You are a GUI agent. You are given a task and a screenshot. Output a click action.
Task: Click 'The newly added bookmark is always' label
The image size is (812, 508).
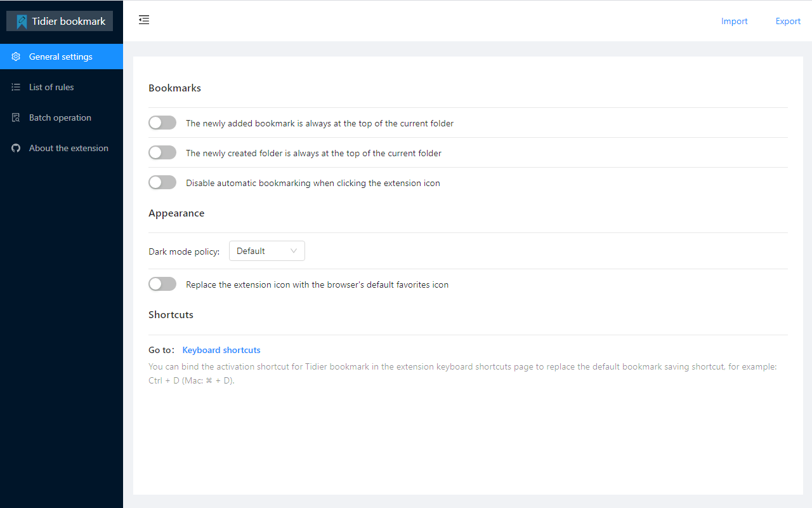pyautogui.click(x=320, y=123)
